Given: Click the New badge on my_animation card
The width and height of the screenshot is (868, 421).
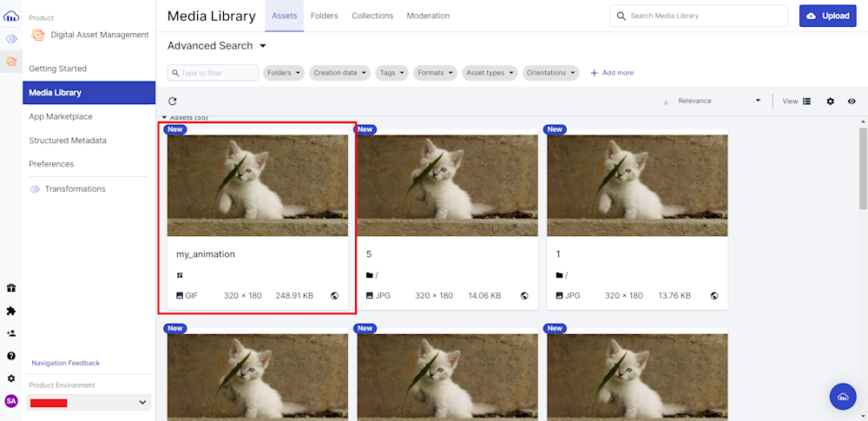Looking at the screenshot, I should tap(175, 129).
